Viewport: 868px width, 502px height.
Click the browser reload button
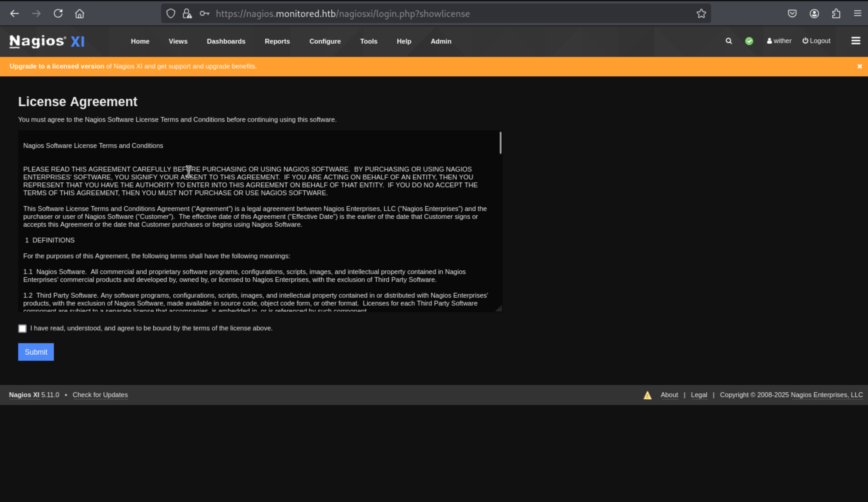[58, 14]
